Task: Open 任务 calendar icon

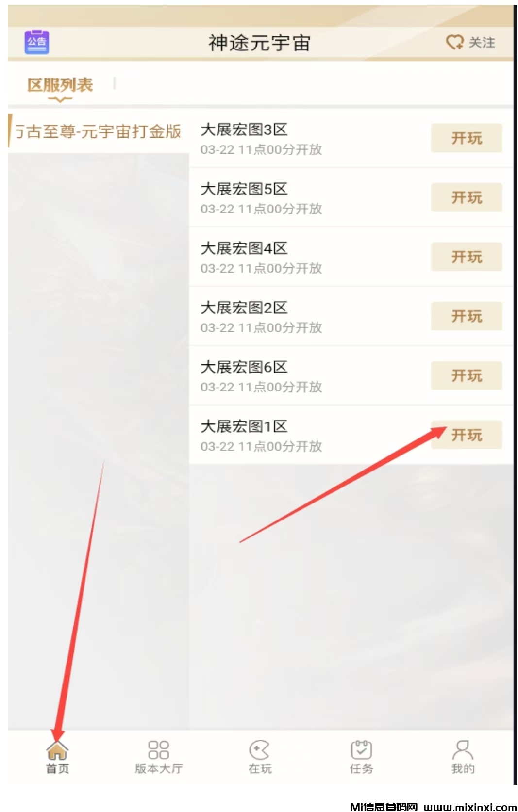Action: 361,750
